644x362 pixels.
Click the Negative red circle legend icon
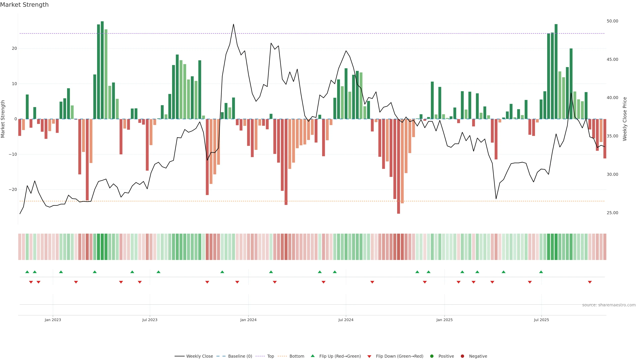(462, 356)
